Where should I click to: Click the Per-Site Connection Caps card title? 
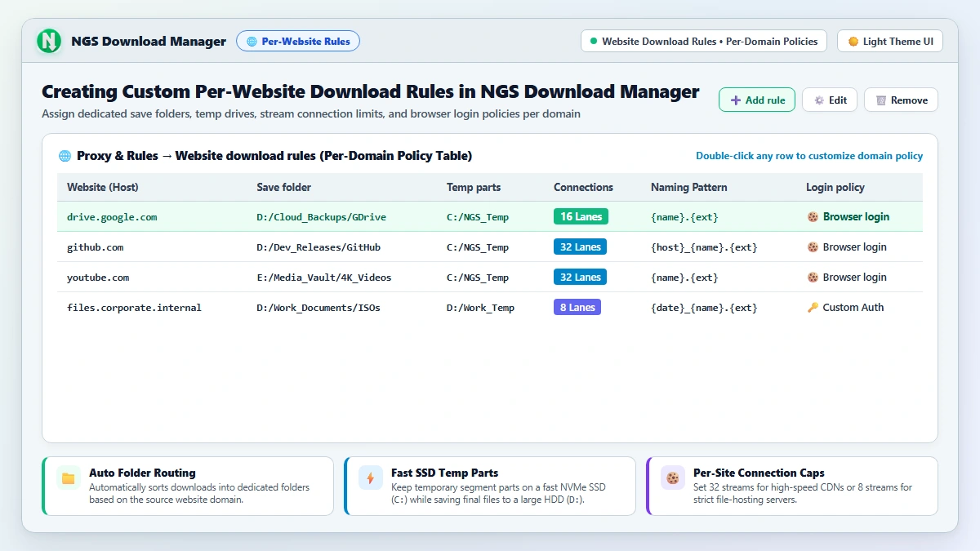[759, 473]
